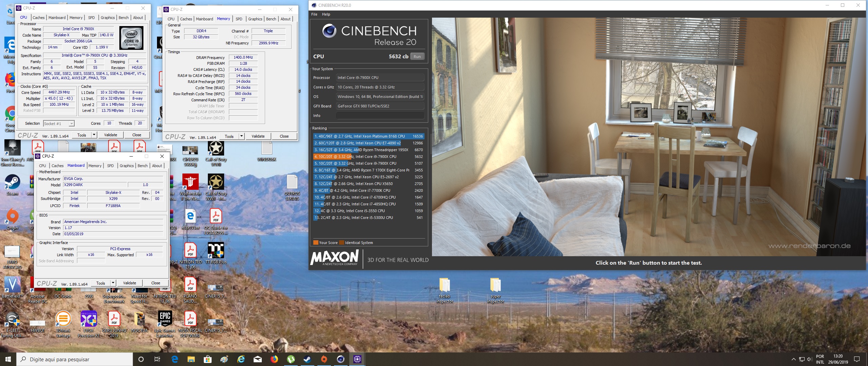
Task: Launch Wolfenstein II desktop shortcut
Action: (190, 187)
